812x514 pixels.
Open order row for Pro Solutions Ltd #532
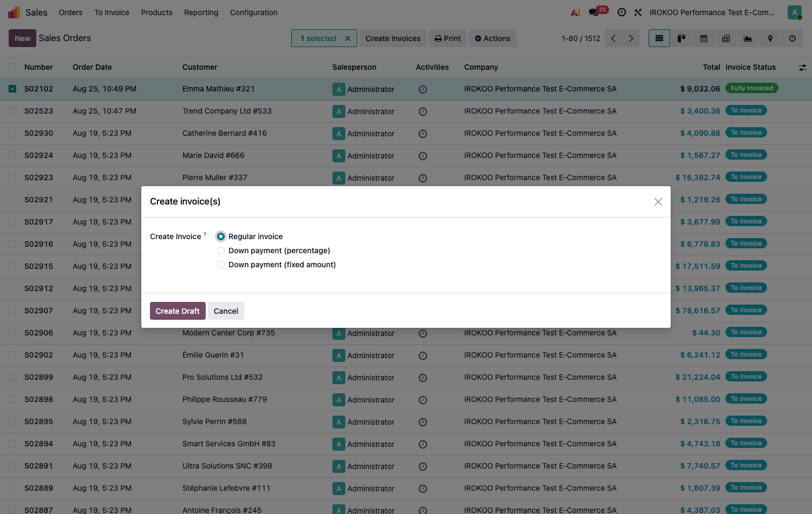coord(406,377)
